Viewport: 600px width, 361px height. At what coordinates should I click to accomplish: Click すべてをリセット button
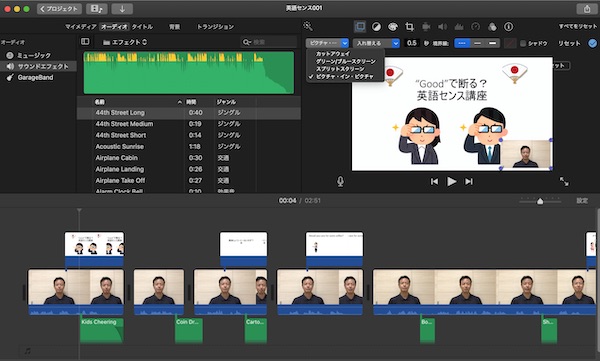coord(577,26)
